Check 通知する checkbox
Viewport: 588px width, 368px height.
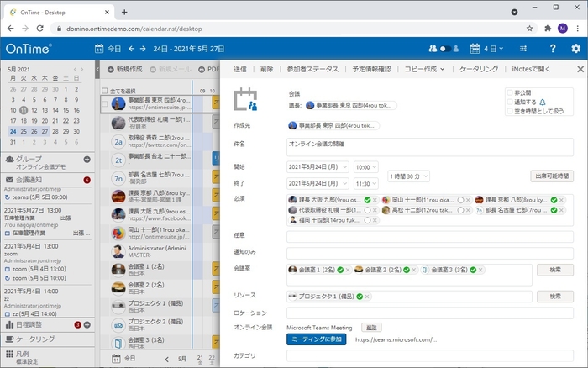click(510, 102)
